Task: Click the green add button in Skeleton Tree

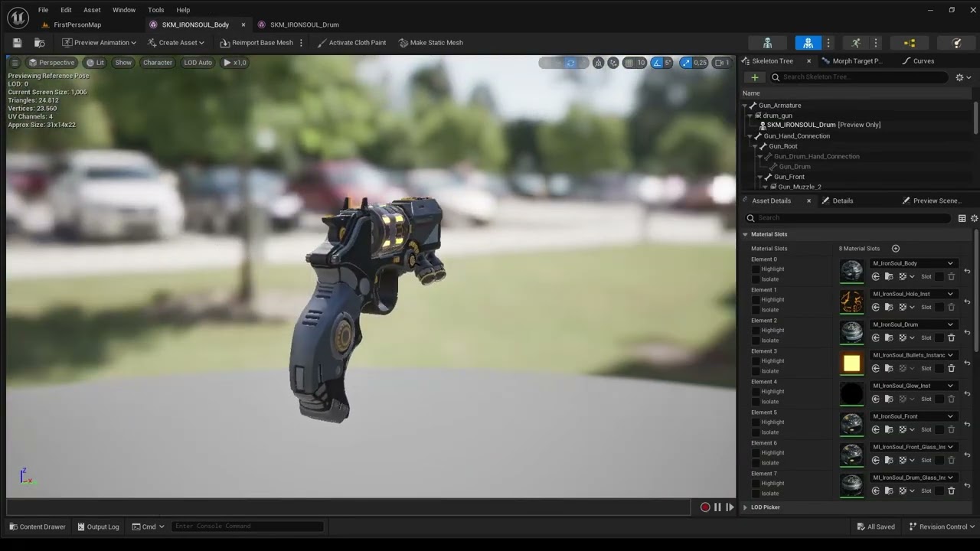Action: pyautogui.click(x=754, y=77)
